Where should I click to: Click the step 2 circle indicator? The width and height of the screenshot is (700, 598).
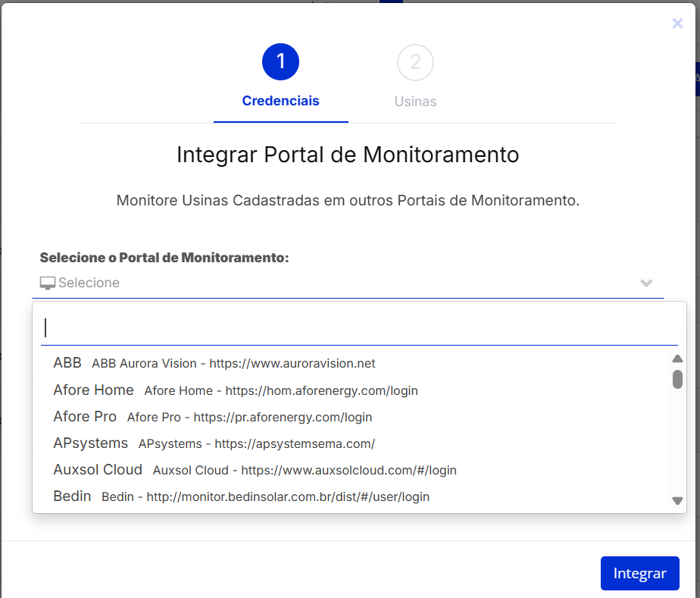click(x=415, y=62)
